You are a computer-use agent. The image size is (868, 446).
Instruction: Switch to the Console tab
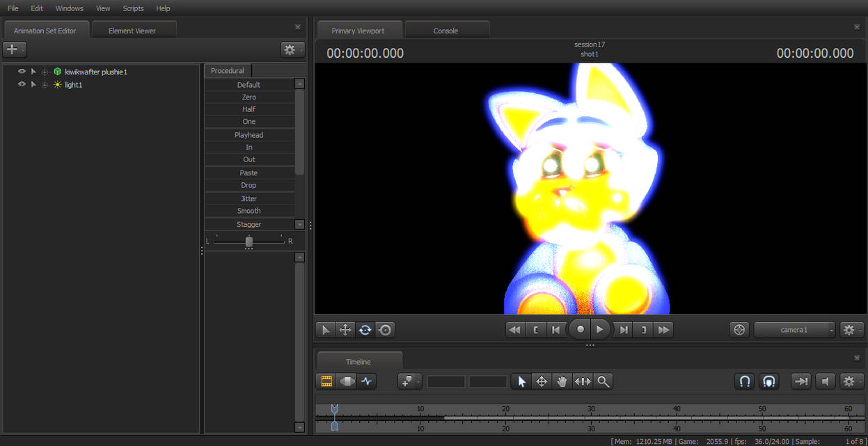444,30
